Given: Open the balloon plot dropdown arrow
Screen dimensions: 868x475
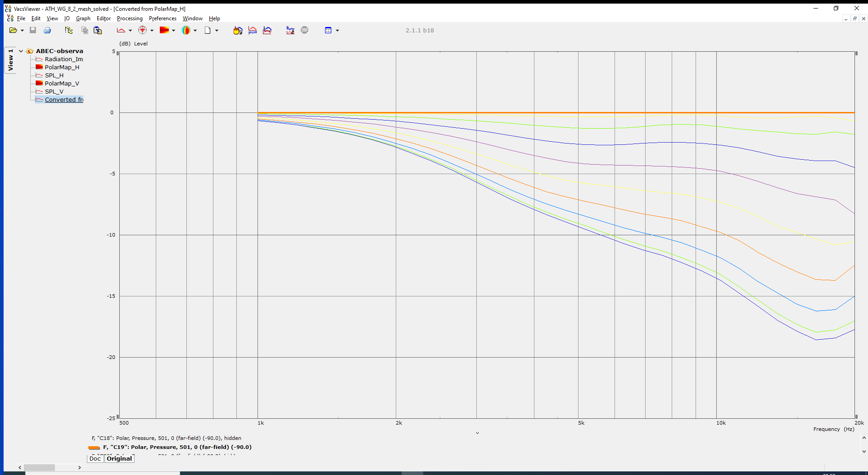Looking at the screenshot, I should tap(195, 31).
